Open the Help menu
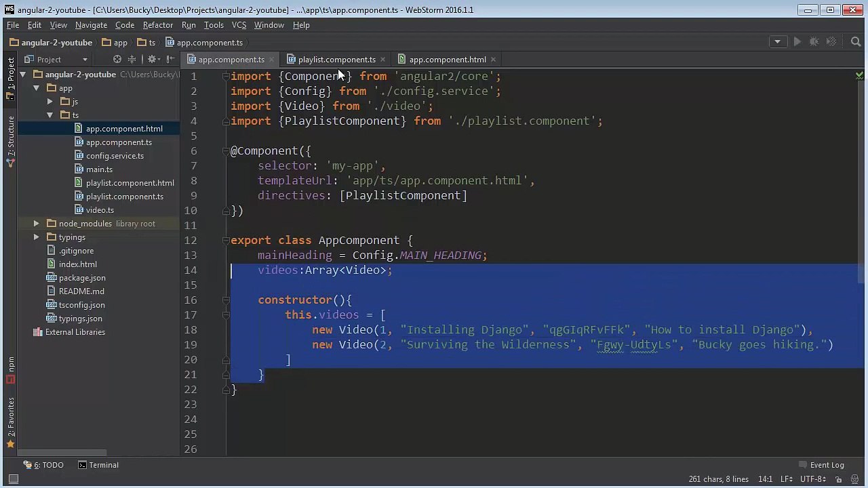 (x=301, y=25)
